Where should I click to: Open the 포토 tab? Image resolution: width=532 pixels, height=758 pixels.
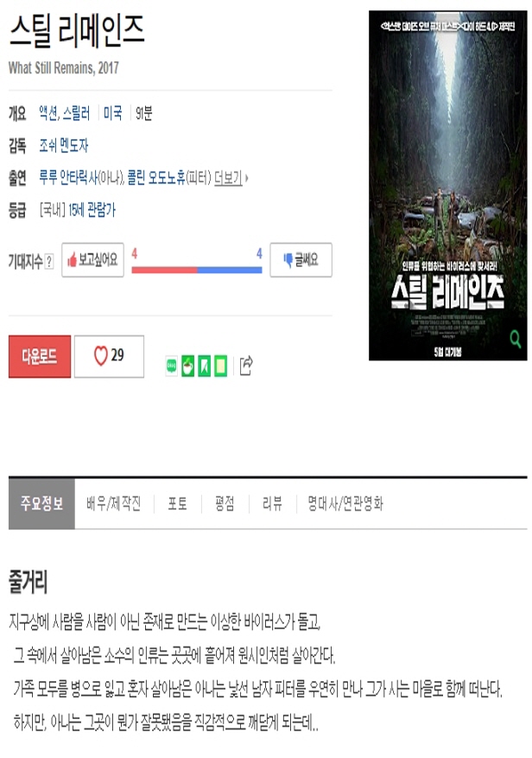click(x=177, y=504)
